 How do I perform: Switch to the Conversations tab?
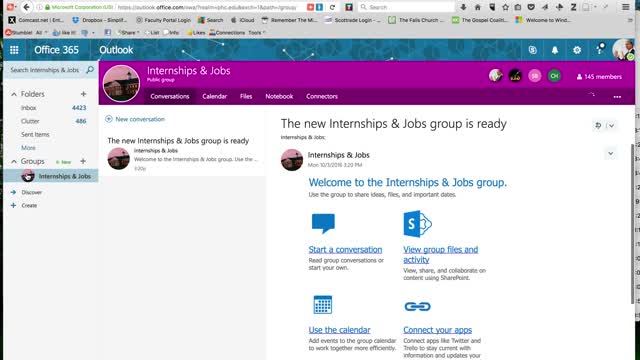170,96
